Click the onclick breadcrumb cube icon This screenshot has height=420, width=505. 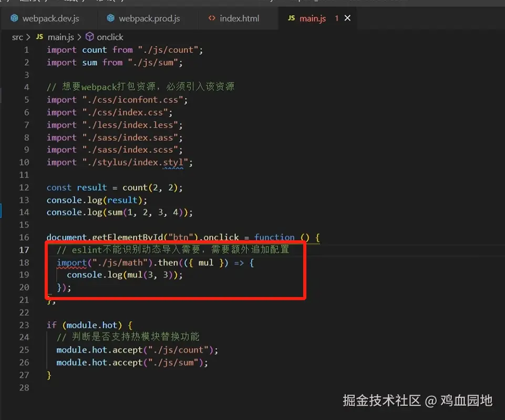tap(89, 37)
